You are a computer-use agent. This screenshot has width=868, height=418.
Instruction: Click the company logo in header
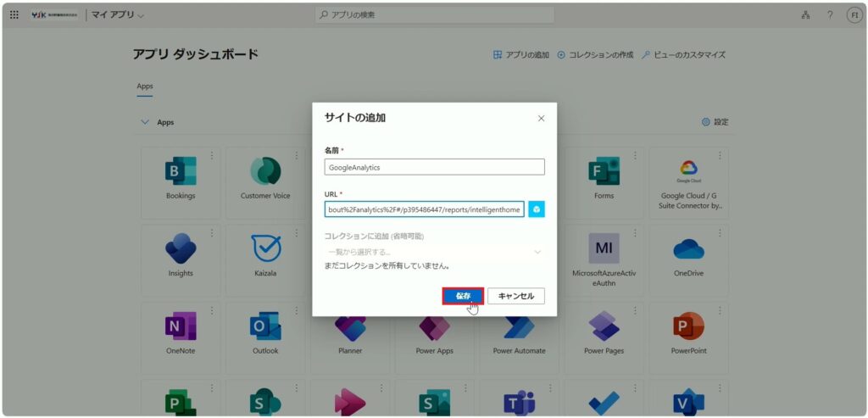click(x=54, y=15)
